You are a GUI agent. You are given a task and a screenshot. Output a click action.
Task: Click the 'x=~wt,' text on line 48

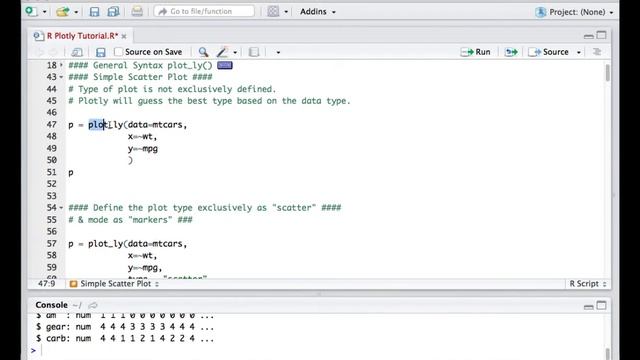coord(142,137)
